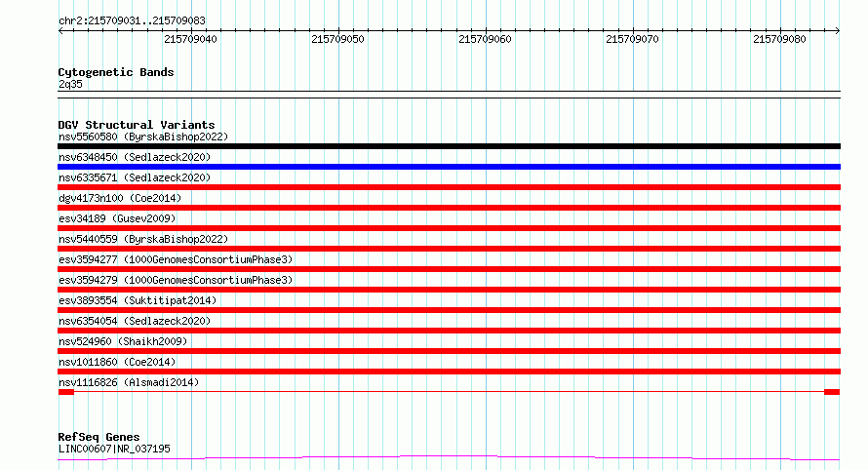Click the magenta LINC00607 gene line
Viewport: 868px width, 470px height.
[x=449, y=458]
